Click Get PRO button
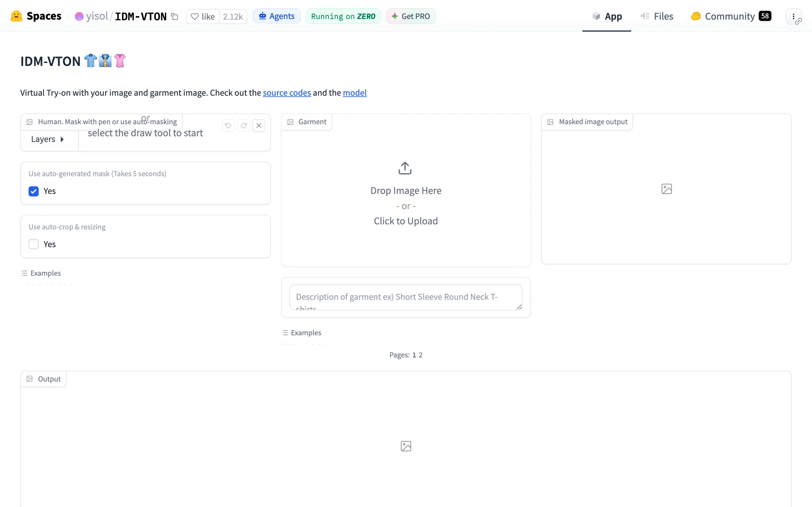812x507 pixels. (x=411, y=16)
